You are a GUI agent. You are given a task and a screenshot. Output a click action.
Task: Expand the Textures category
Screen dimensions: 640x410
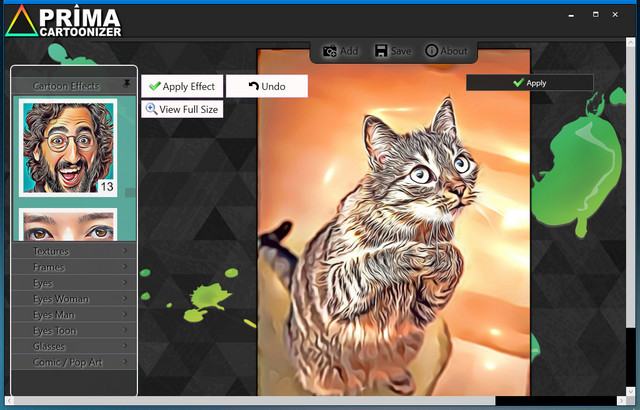click(74, 251)
